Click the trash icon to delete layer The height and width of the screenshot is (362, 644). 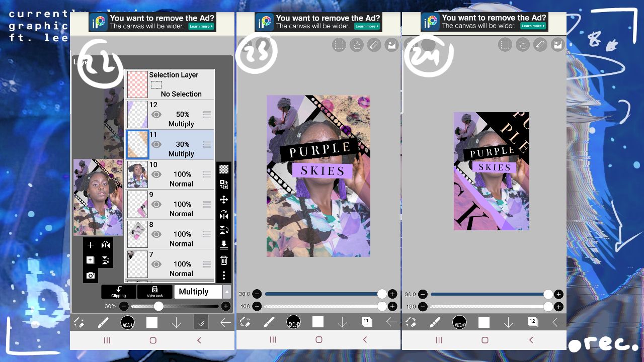coord(224,260)
